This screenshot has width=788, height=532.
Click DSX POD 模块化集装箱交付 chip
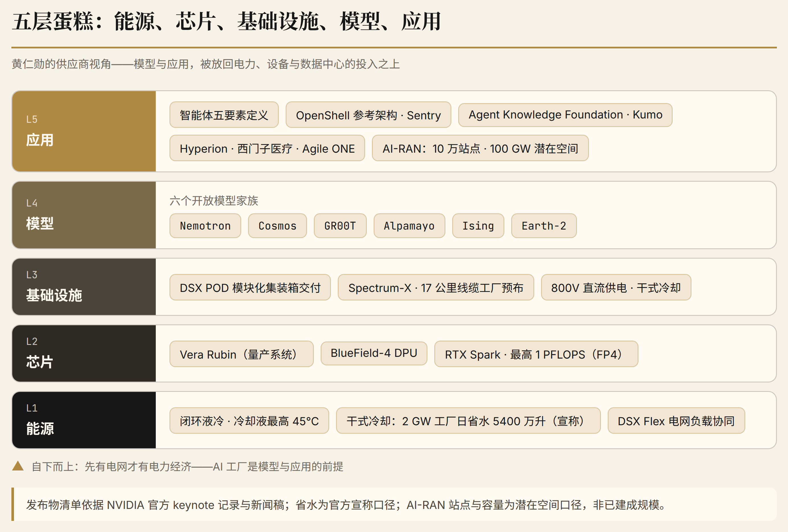(250, 288)
